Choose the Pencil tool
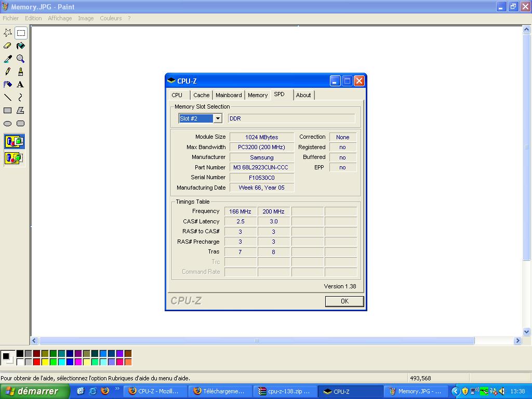 click(8, 72)
